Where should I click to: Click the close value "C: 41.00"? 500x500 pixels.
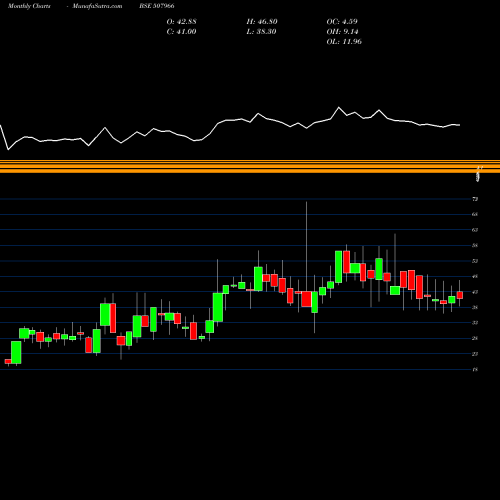(181, 32)
